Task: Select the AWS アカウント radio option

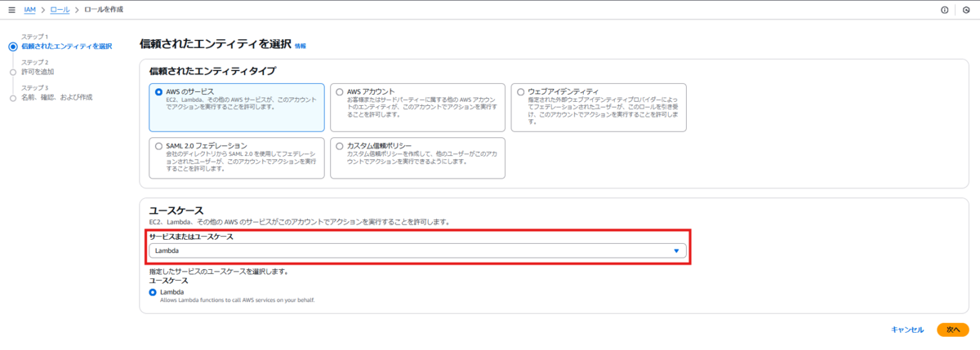Action: pos(339,91)
